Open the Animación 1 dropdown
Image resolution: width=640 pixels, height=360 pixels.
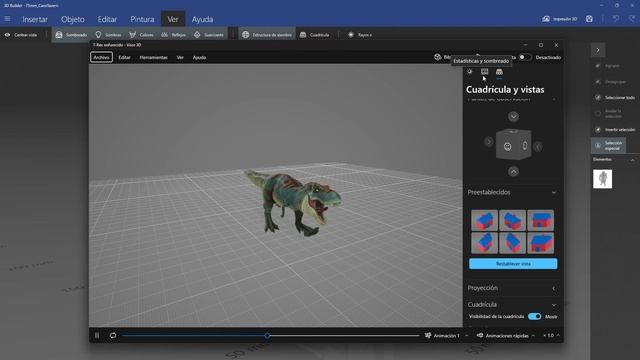[447, 336]
